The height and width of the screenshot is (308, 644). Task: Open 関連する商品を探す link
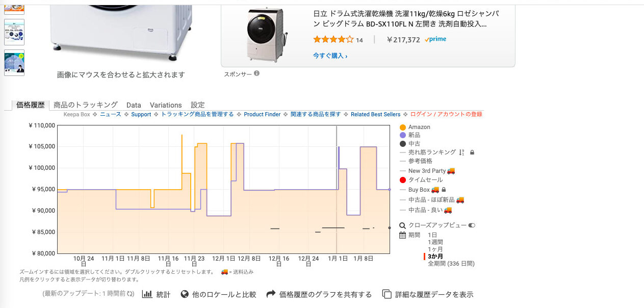coord(316,114)
